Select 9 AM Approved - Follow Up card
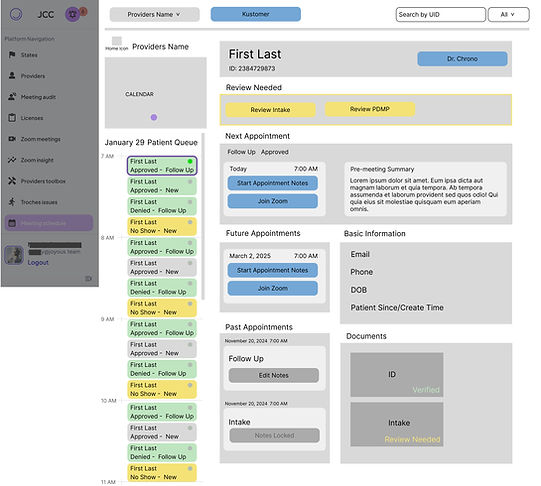Viewport: 541px width, 486px height. (x=162, y=328)
